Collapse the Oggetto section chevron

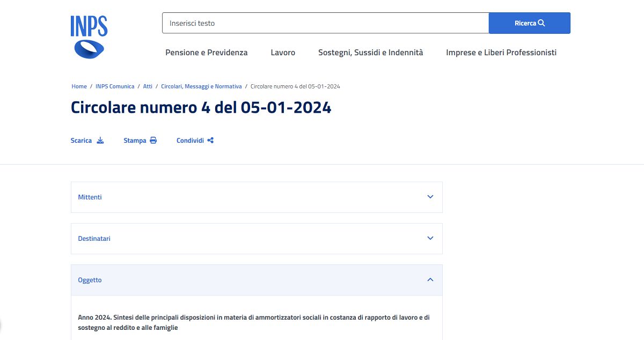(x=430, y=279)
